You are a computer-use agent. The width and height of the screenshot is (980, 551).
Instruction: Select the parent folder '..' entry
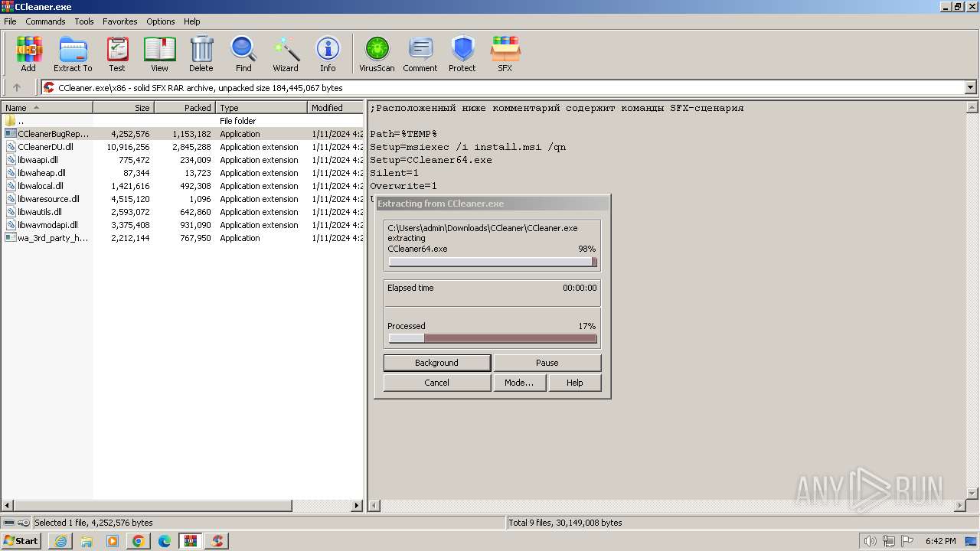coord(182,121)
